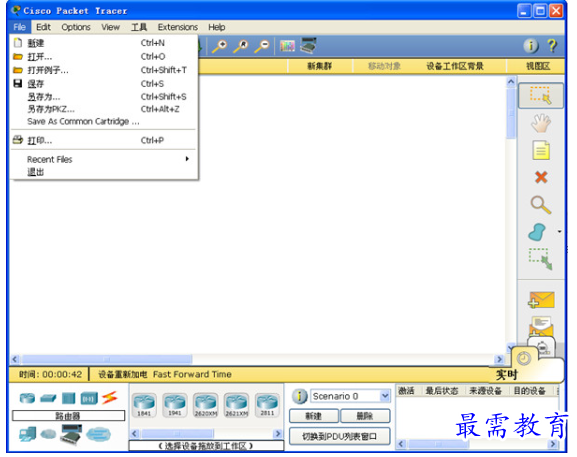Choose 打开例子... from the File menu
The height and width of the screenshot is (457, 577).
pos(104,70)
